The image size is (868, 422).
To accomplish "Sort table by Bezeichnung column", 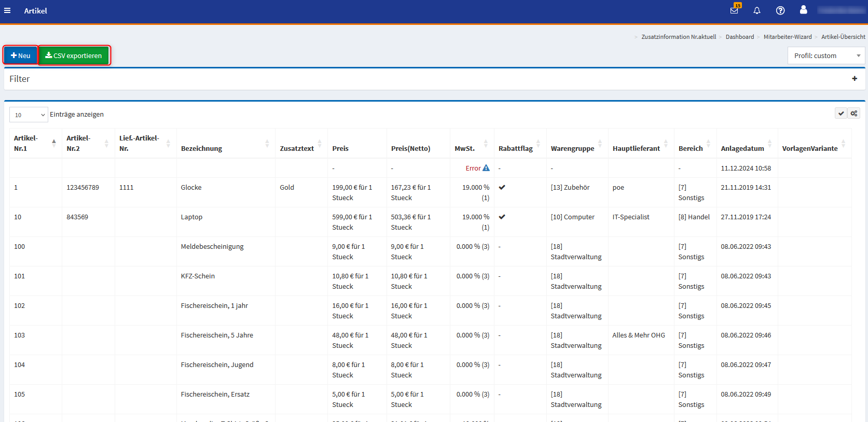I will (201, 148).
